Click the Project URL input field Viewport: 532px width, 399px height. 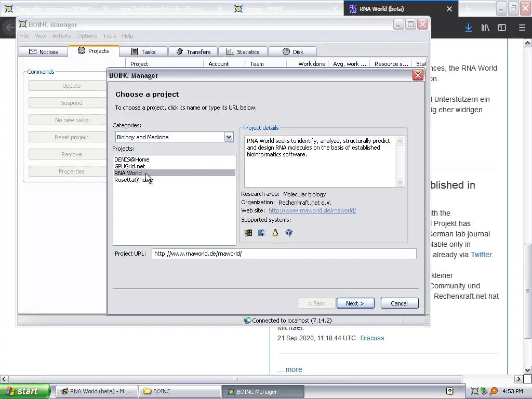(x=284, y=254)
